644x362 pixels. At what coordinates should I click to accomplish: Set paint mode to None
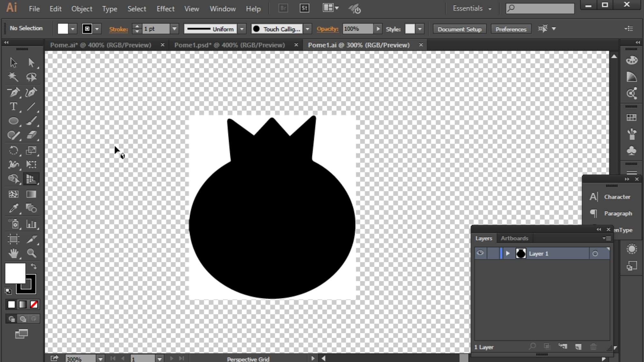pos(34,304)
